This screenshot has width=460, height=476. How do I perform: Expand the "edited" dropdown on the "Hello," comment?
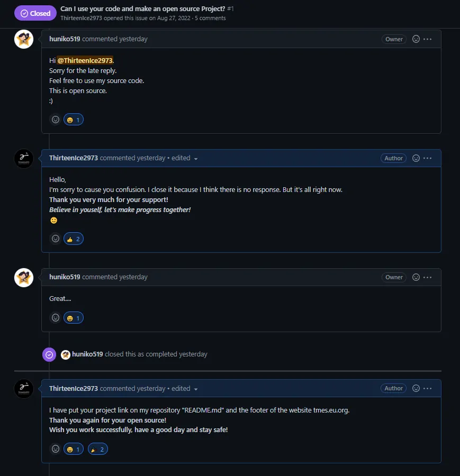pos(195,159)
